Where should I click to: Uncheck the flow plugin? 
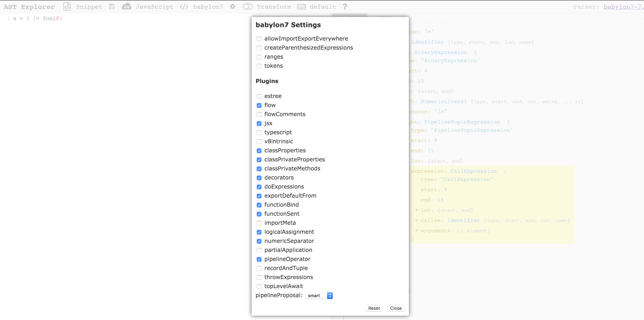(x=259, y=105)
